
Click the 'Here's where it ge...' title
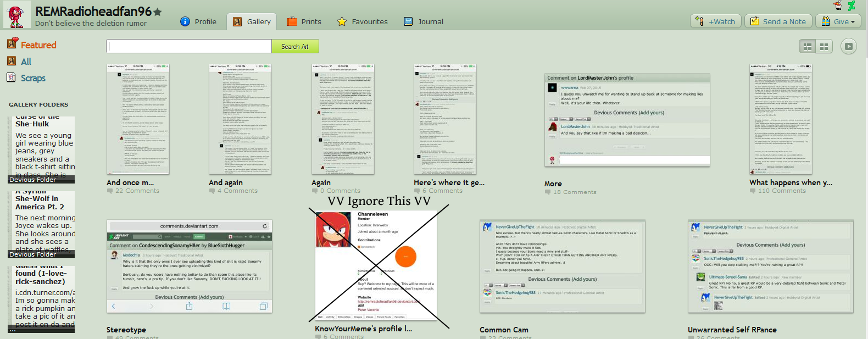449,182
